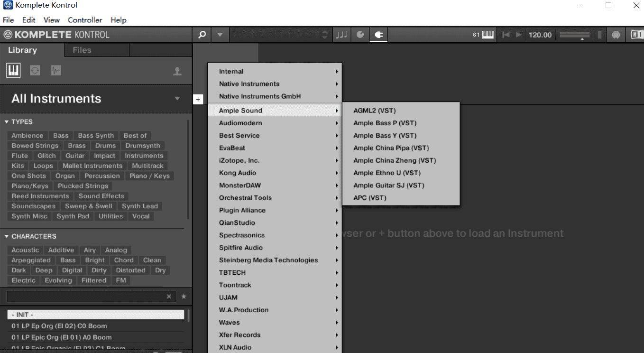Select the Loops icon in Library
644x353 pixels.
tap(35, 71)
